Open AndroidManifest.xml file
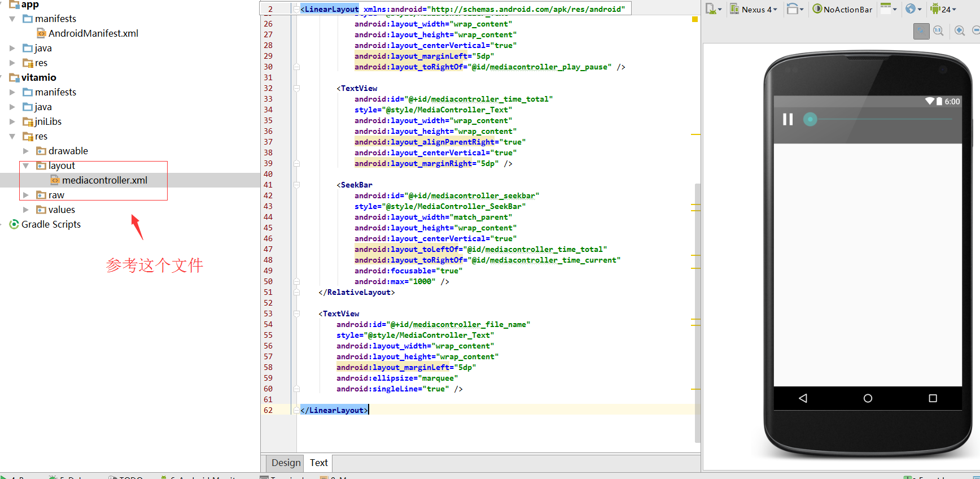980x479 pixels. point(93,33)
